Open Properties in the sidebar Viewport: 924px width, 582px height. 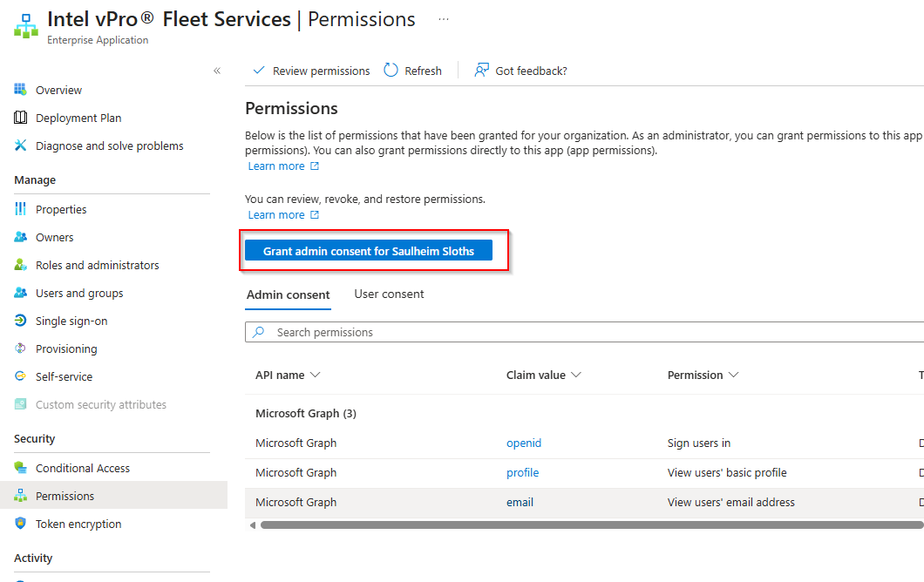coord(61,209)
